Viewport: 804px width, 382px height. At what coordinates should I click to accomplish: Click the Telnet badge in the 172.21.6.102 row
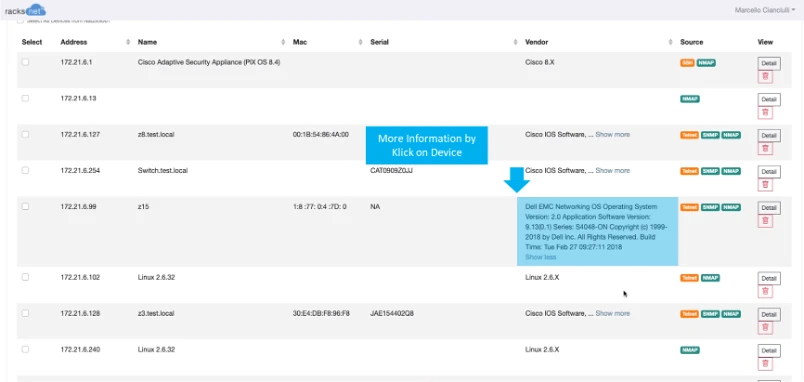[x=690, y=278]
